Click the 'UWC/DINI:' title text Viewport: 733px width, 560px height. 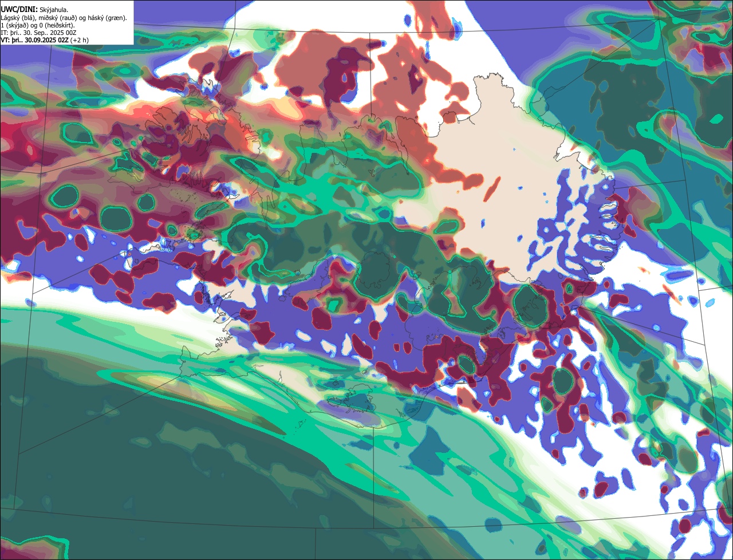tap(19, 10)
